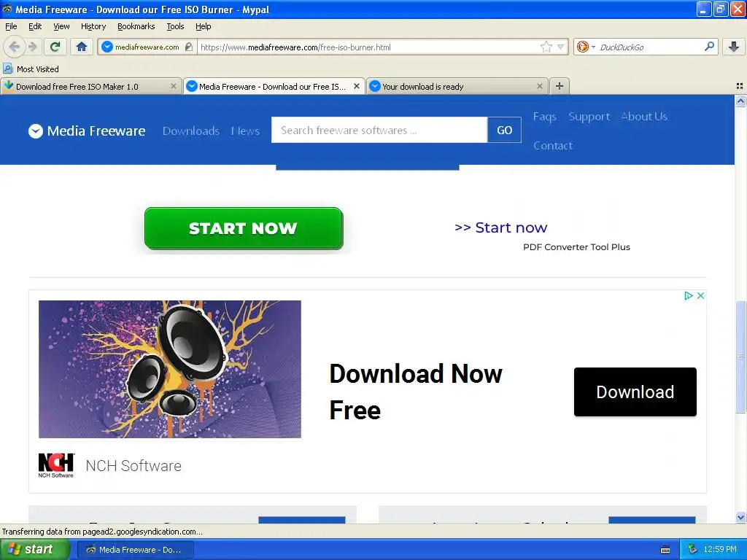Close the Free ISO Maker 1.0 tab

click(174, 86)
